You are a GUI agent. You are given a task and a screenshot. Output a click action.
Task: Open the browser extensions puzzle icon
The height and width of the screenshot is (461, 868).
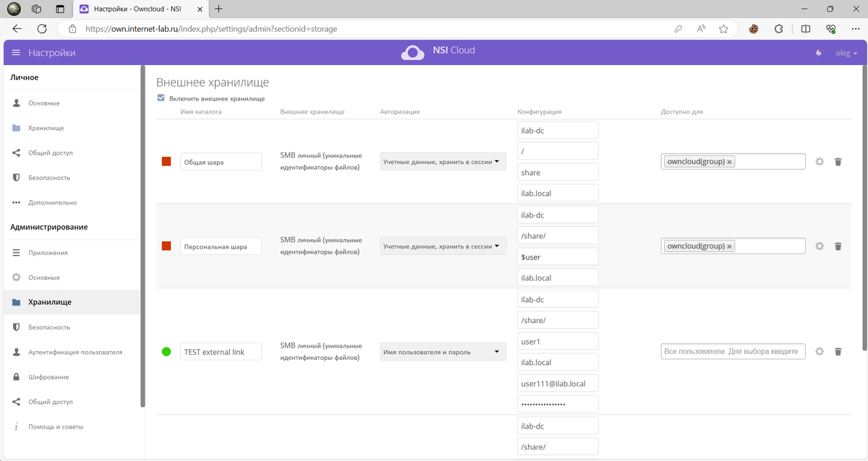pos(778,29)
